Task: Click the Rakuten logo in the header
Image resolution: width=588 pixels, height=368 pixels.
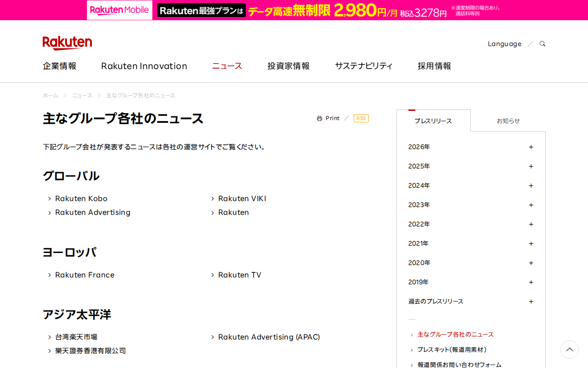Action: coord(67,43)
